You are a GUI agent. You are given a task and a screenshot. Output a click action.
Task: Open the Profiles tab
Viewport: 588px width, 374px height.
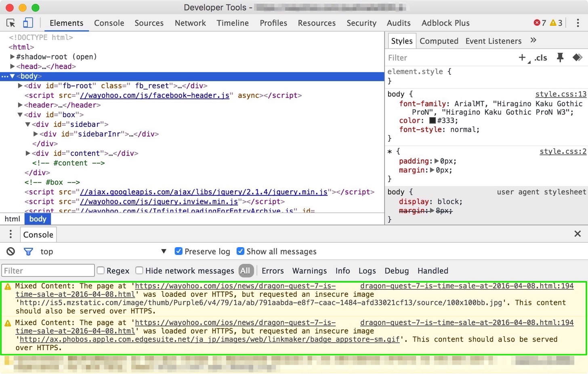tap(273, 23)
